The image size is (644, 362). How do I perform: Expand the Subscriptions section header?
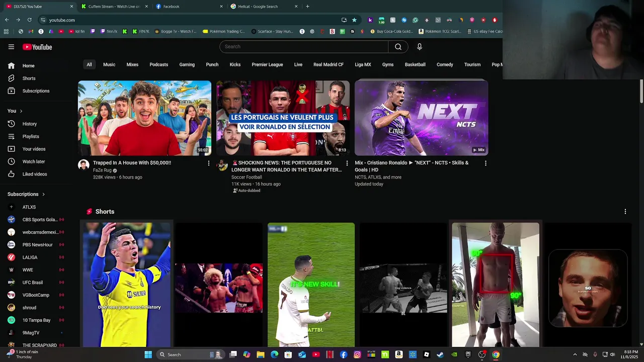pyautogui.click(x=26, y=194)
